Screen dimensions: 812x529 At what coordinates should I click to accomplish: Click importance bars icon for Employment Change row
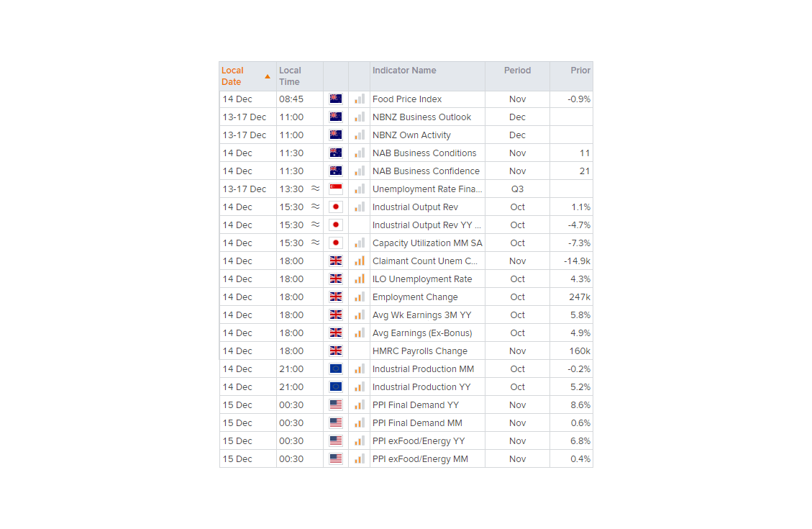pos(359,297)
